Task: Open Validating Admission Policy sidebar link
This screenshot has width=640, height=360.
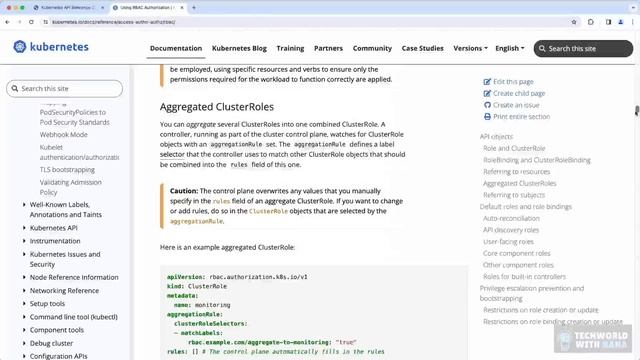Action: (x=71, y=187)
